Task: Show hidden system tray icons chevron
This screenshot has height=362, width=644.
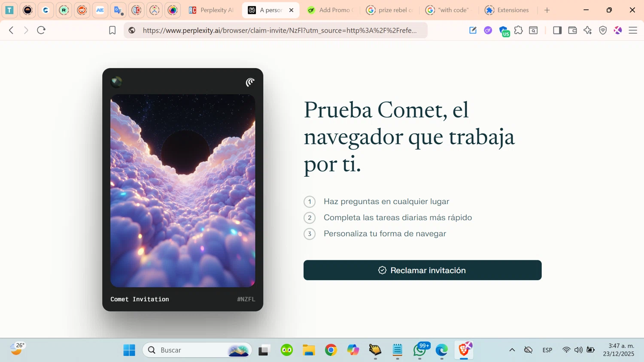Action: point(512,350)
